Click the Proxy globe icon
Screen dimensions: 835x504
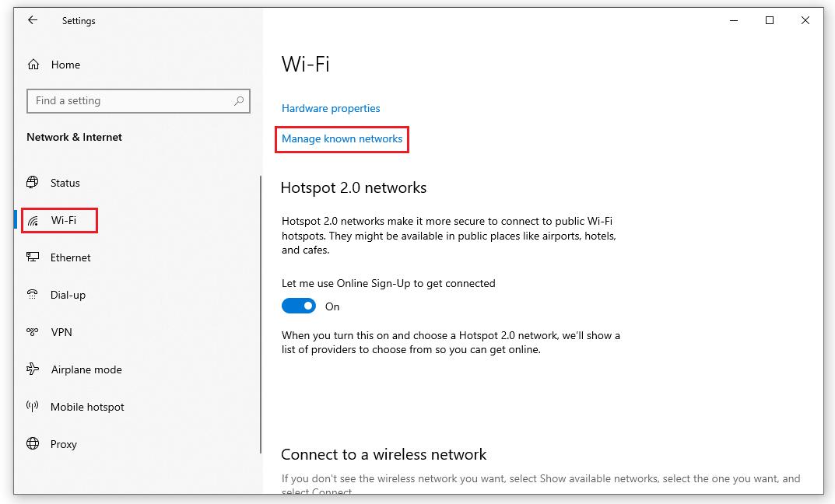33,444
